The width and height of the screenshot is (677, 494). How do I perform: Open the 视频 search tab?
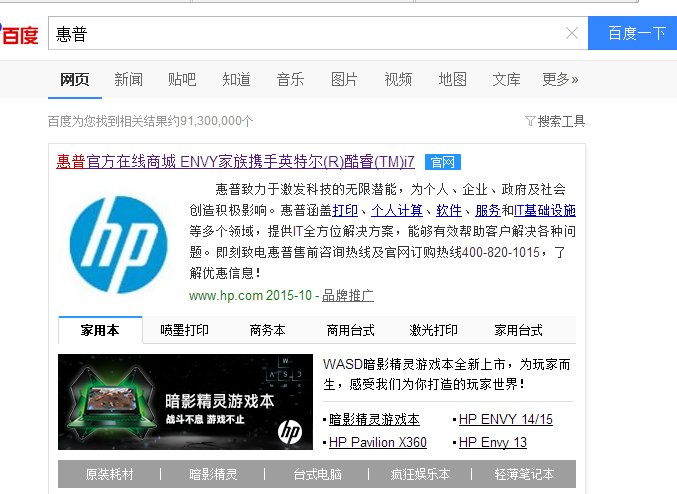tap(398, 79)
